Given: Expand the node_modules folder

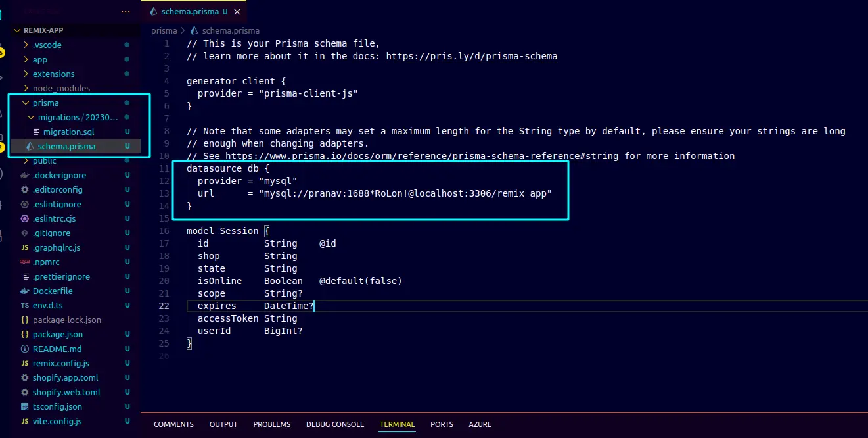Looking at the screenshot, I should tap(26, 88).
